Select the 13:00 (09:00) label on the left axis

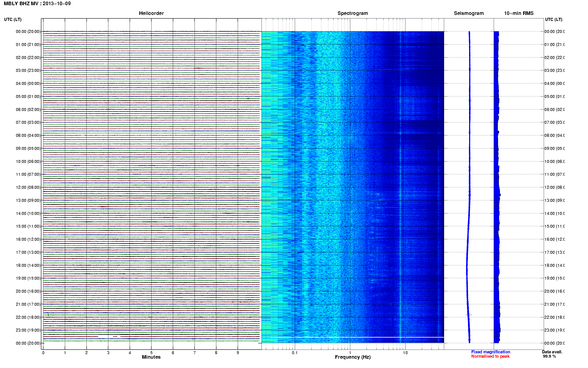point(28,200)
